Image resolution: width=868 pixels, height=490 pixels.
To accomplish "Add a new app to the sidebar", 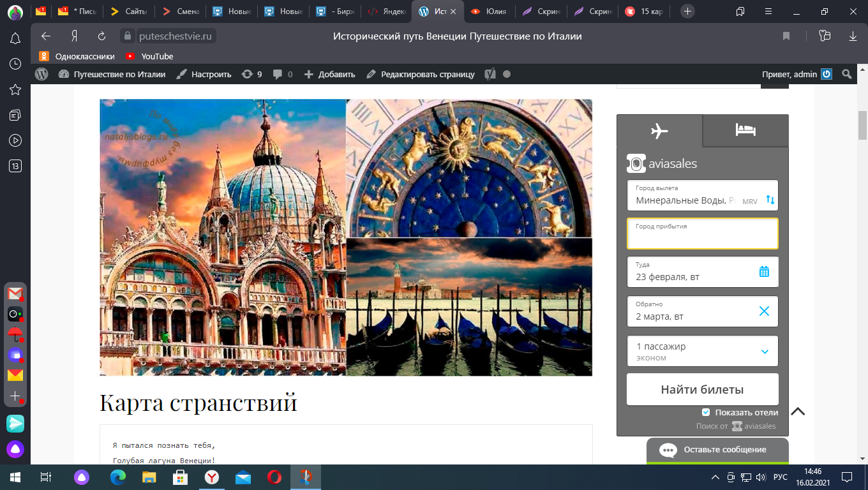I will [x=15, y=396].
